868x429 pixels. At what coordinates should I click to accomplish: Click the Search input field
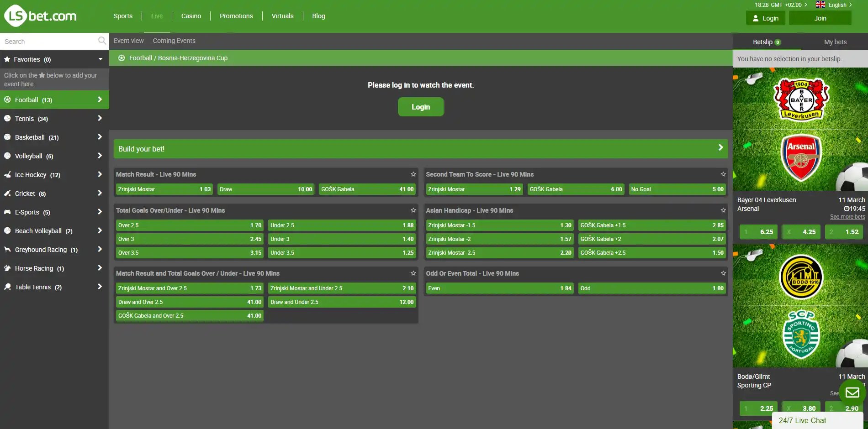click(x=49, y=41)
